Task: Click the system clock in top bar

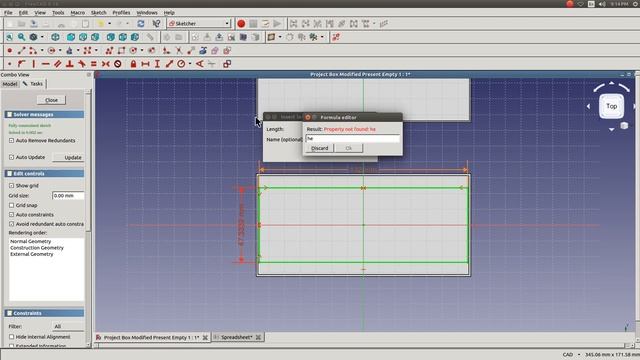Action: tap(620, 4)
